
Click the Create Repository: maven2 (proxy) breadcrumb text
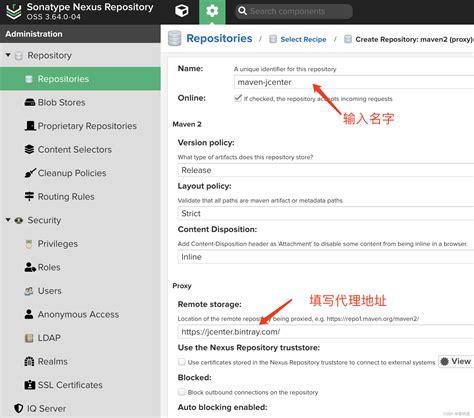pyautogui.click(x=414, y=39)
